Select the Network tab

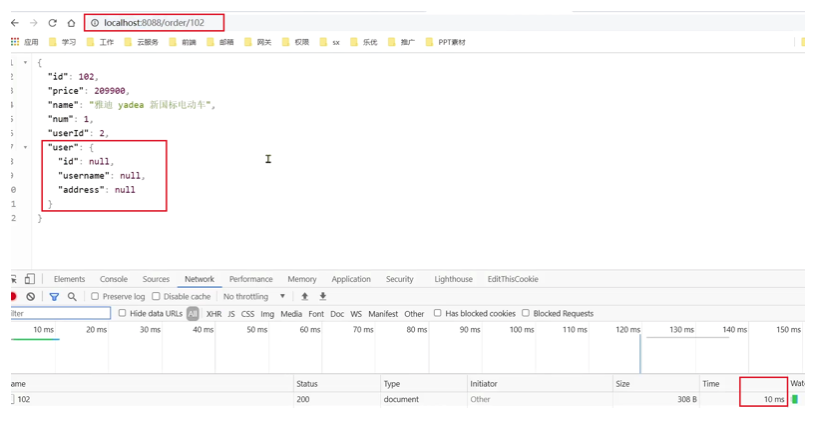point(199,279)
